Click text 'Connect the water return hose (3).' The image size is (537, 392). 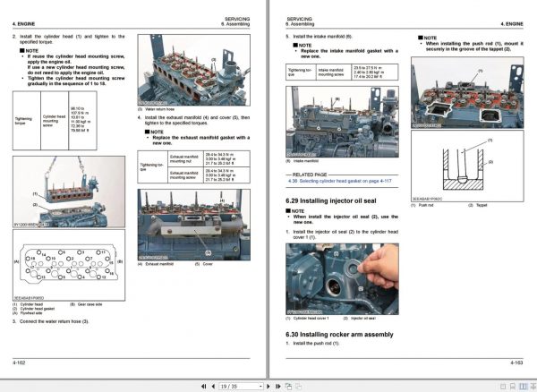tap(54, 321)
